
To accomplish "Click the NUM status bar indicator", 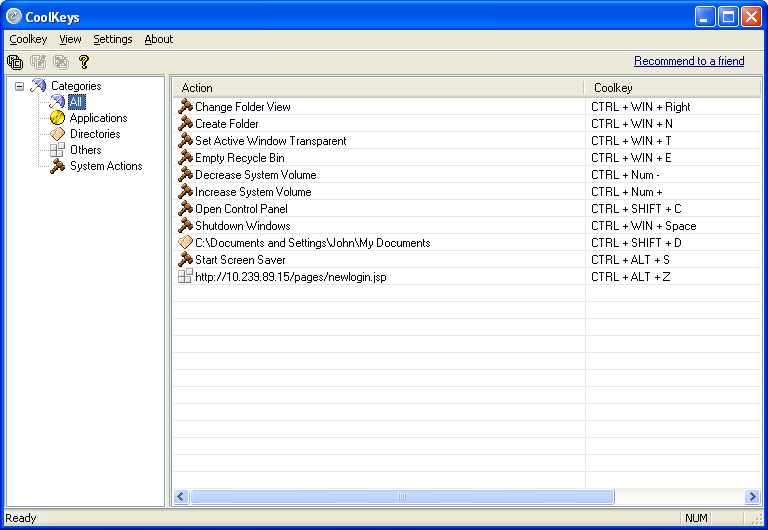I will coord(696,518).
